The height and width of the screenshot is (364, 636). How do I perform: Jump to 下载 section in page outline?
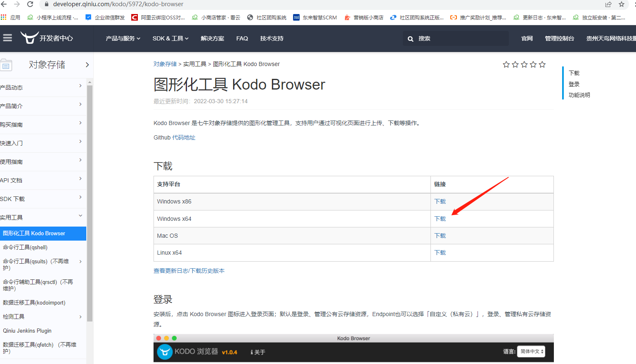tap(574, 73)
